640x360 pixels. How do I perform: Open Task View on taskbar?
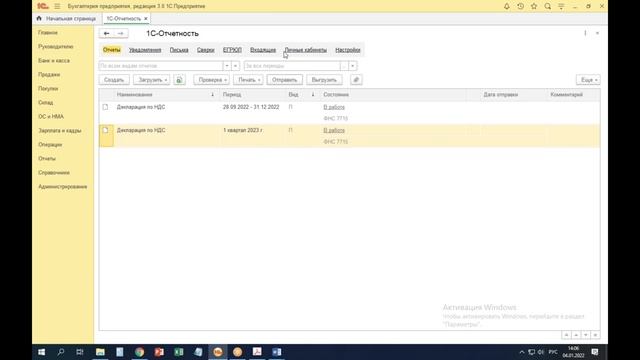pyautogui.click(x=80, y=352)
